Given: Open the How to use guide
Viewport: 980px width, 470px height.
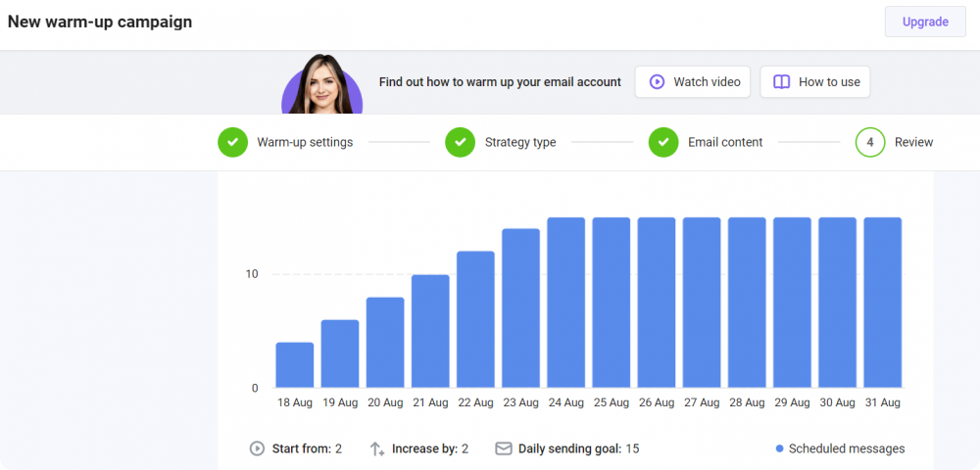Looking at the screenshot, I should pyautogui.click(x=815, y=82).
